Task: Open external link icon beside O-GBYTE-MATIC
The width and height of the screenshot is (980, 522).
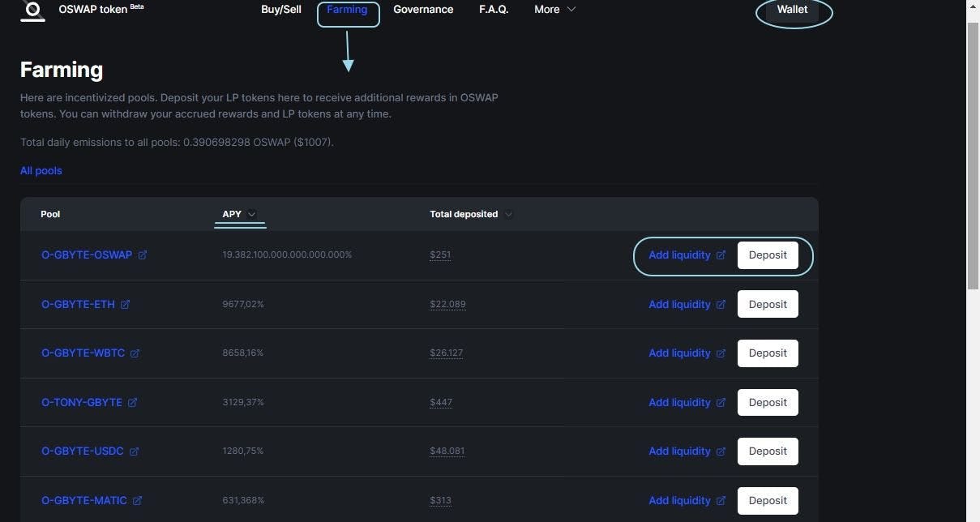Action: coord(138,501)
